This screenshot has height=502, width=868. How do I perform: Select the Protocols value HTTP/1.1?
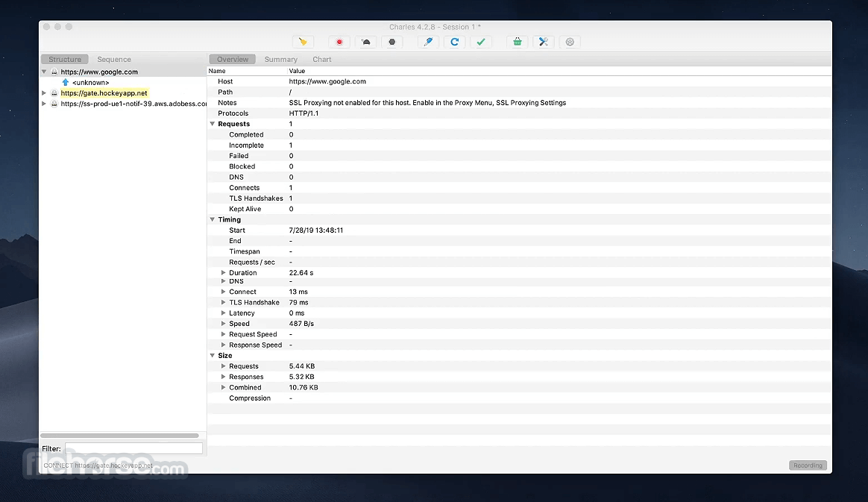(304, 113)
